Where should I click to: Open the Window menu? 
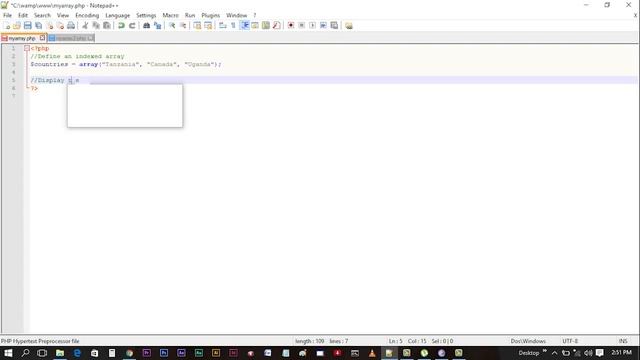236,15
